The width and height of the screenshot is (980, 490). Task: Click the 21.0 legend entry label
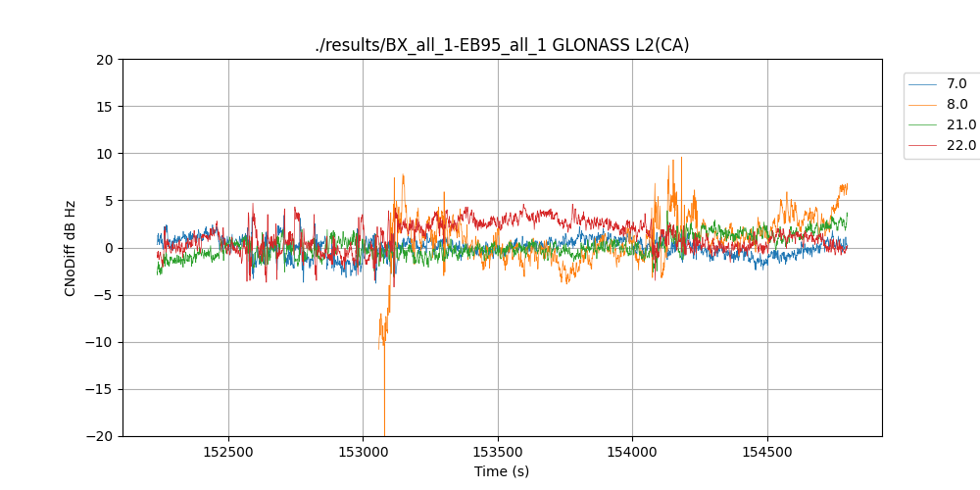click(960, 125)
